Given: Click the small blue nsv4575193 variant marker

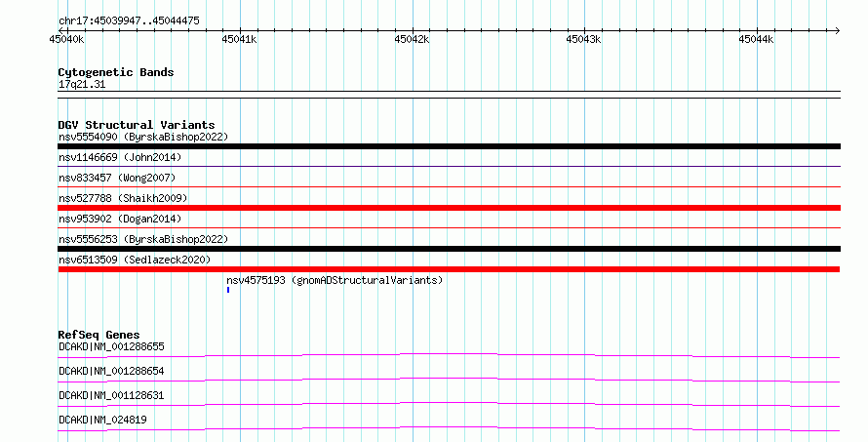Looking at the screenshot, I should coord(228,290).
